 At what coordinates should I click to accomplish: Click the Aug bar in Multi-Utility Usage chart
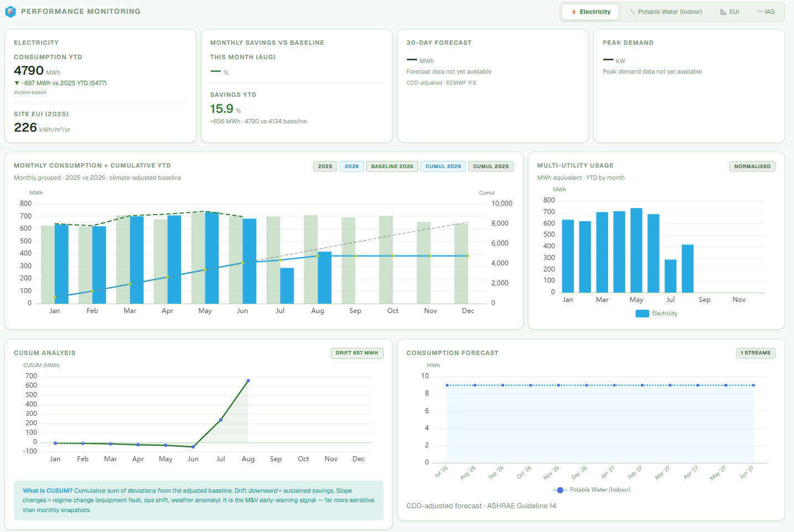point(688,269)
